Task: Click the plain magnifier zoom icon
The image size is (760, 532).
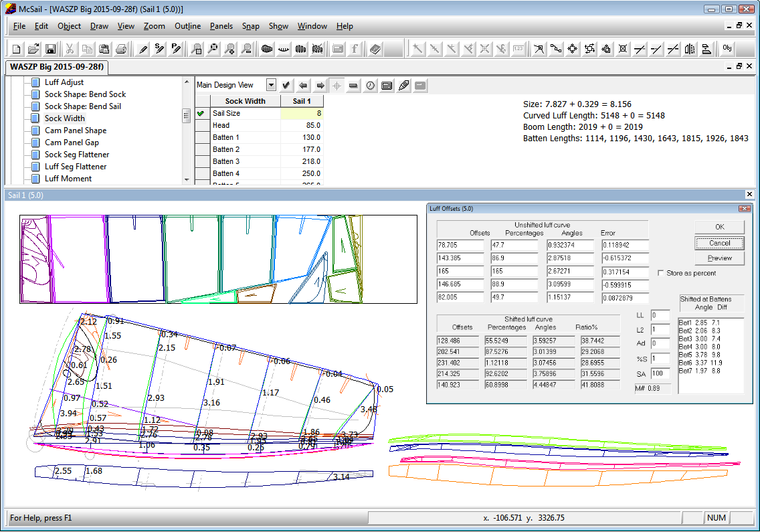Action: point(213,49)
